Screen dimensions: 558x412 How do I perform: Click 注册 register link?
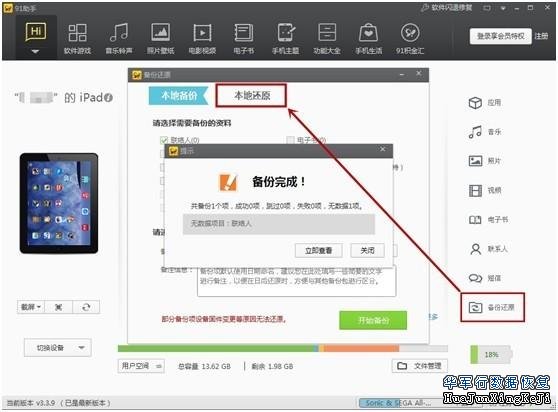pos(541,36)
